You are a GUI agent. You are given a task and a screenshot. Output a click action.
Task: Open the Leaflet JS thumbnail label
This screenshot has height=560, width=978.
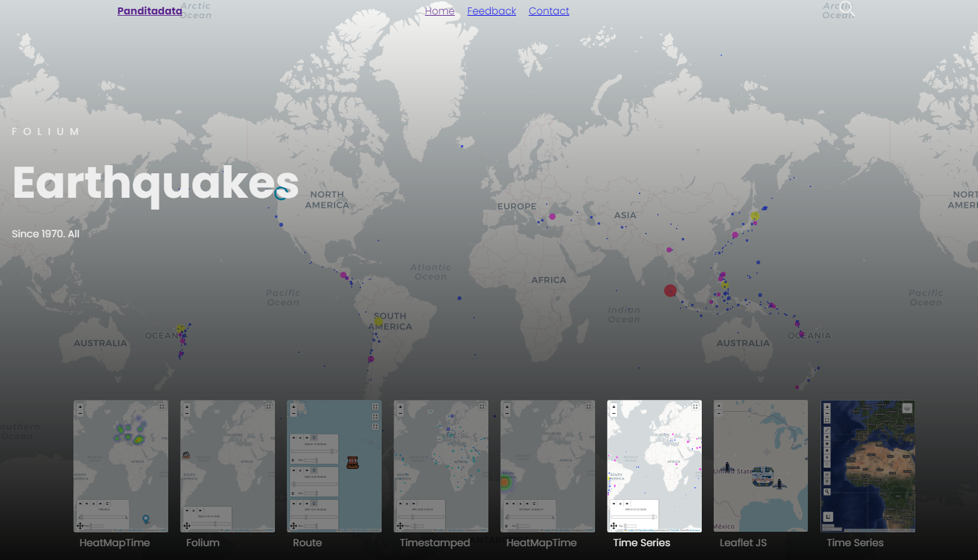pos(743,543)
